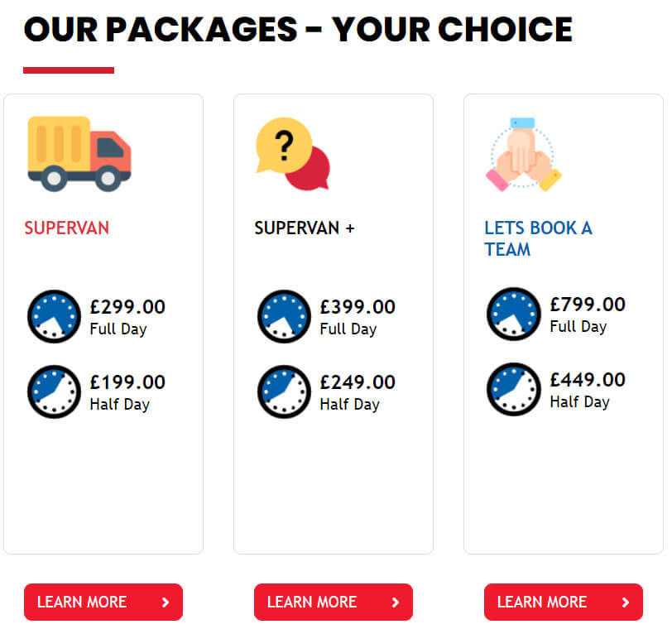Click the question mark chat bubbles icon
The image size is (672, 629).
point(293,154)
